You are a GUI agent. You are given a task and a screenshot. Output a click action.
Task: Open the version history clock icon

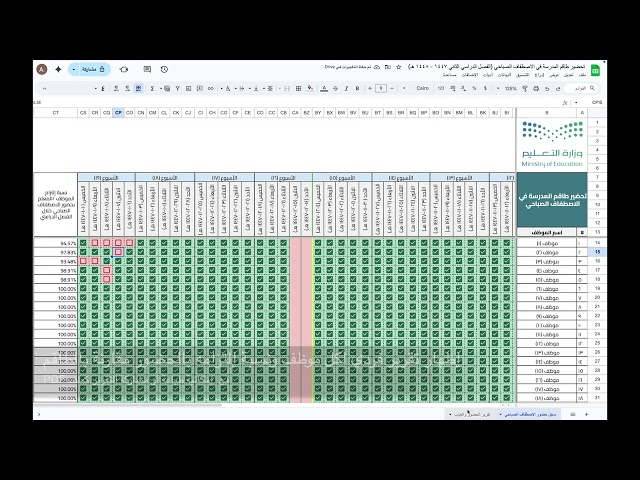coord(164,69)
